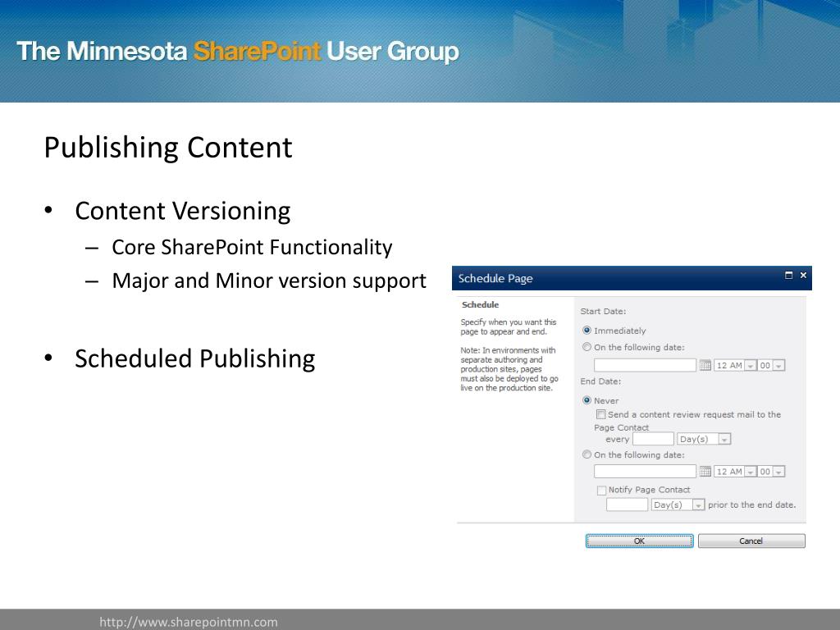Focus the End Date text field

tap(645, 472)
